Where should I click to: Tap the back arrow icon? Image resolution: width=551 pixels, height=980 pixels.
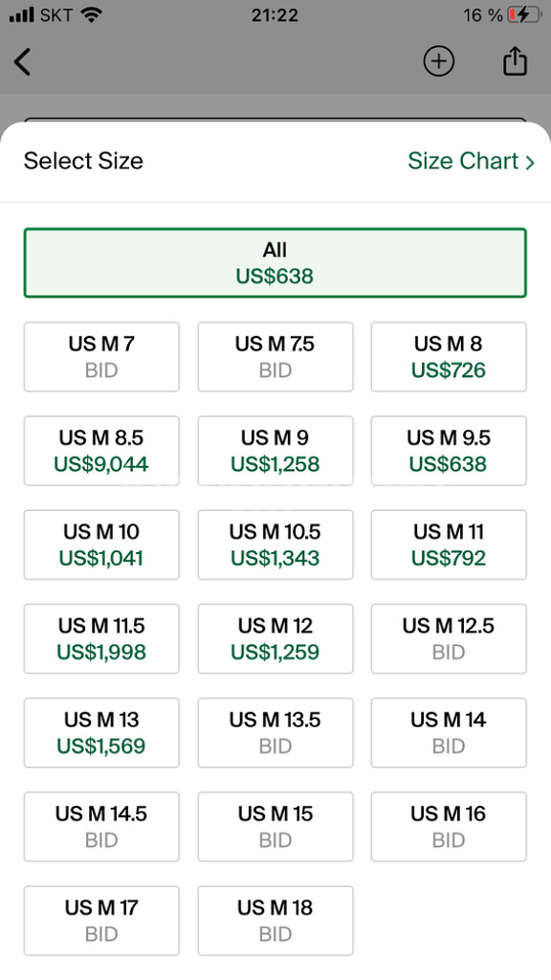coord(23,62)
